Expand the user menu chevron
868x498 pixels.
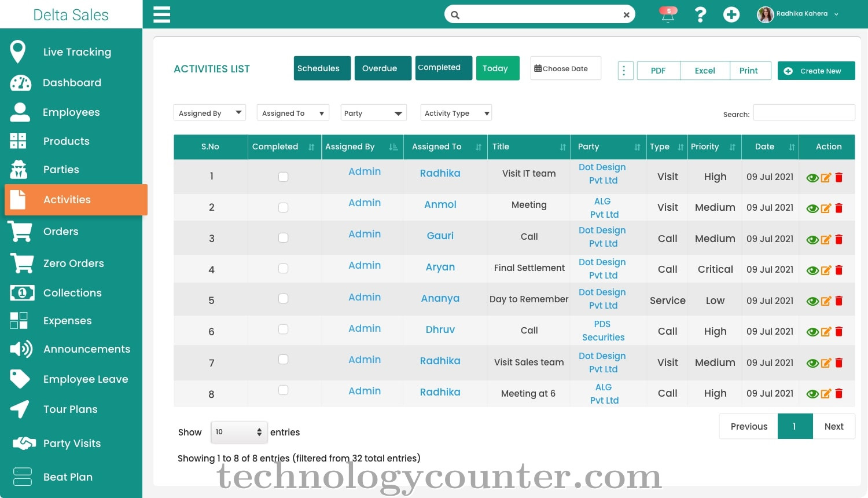click(x=836, y=14)
